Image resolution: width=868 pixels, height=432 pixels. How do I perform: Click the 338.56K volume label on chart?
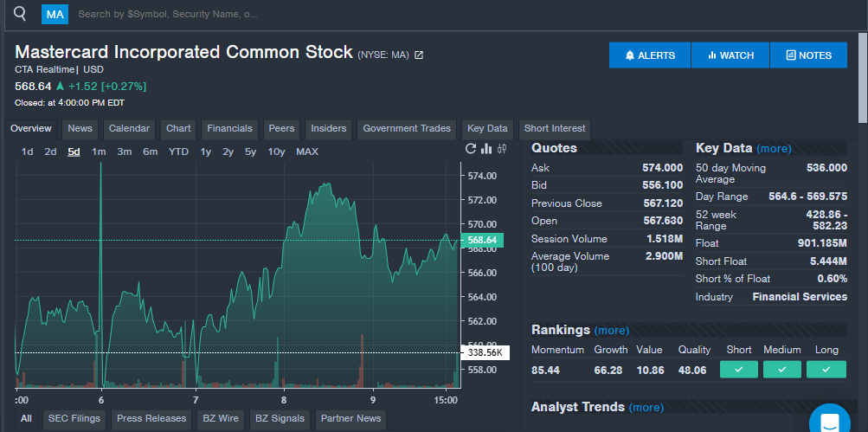pyautogui.click(x=485, y=353)
